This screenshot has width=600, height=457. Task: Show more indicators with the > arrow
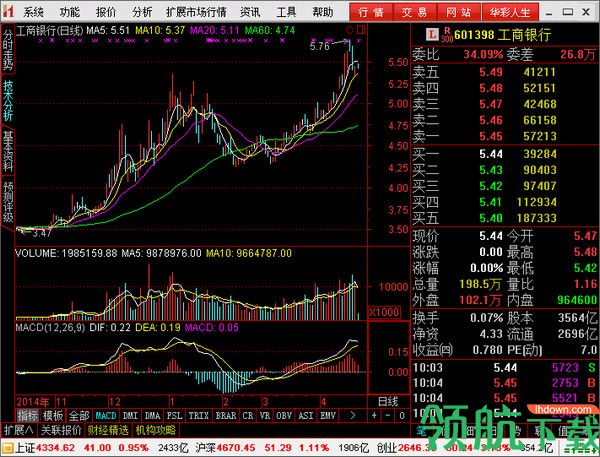click(352, 415)
